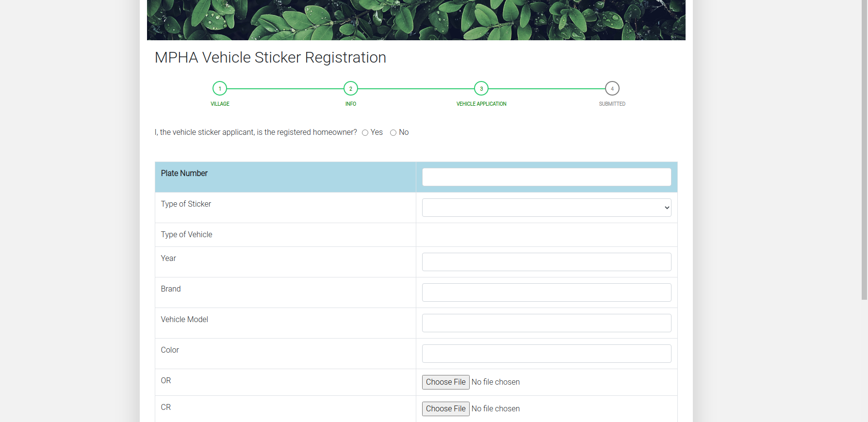This screenshot has width=868, height=422.
Task: Click the Year input field
Action: [x=547, y=262]
